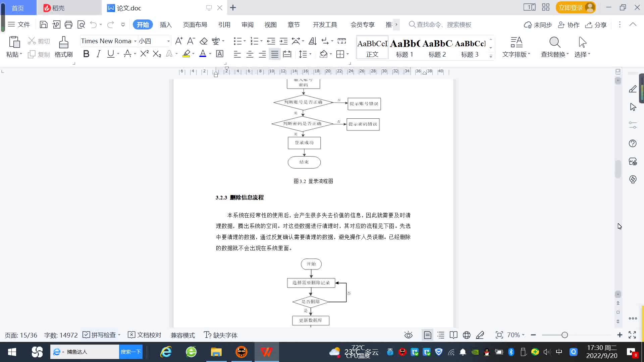Expand the font size 小四 dropdown

point(168,41)
